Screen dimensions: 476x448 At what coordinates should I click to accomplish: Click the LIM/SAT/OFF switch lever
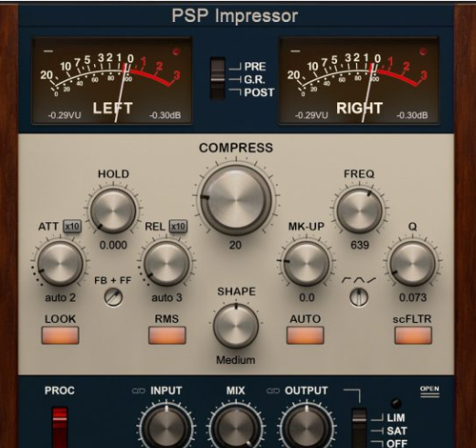point(359,427)
